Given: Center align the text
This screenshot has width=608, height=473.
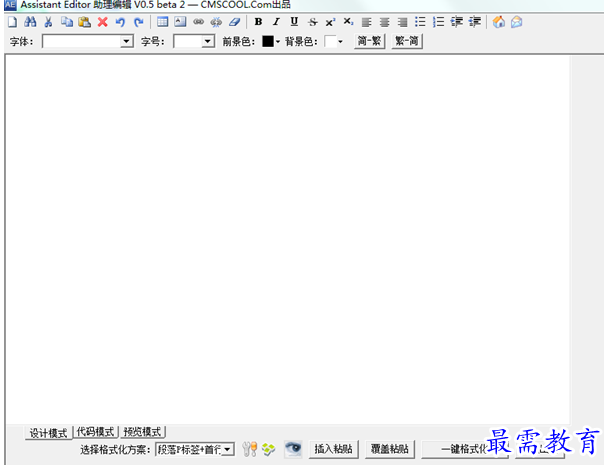Looking at the screenshot, I should pyautogui.click(x=384, y=22).
